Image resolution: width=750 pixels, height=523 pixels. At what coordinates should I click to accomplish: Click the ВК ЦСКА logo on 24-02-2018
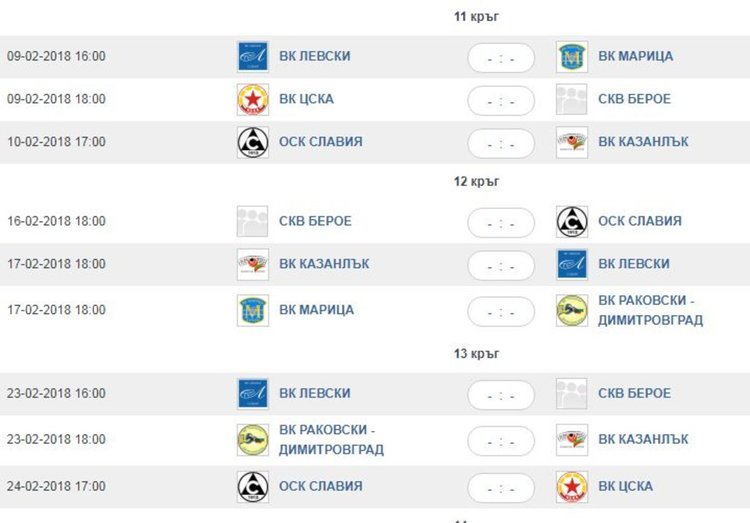(572, 487)
